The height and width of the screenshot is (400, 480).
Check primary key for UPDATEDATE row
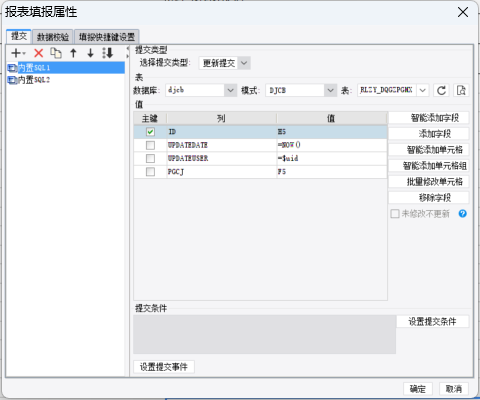(150, 145)
